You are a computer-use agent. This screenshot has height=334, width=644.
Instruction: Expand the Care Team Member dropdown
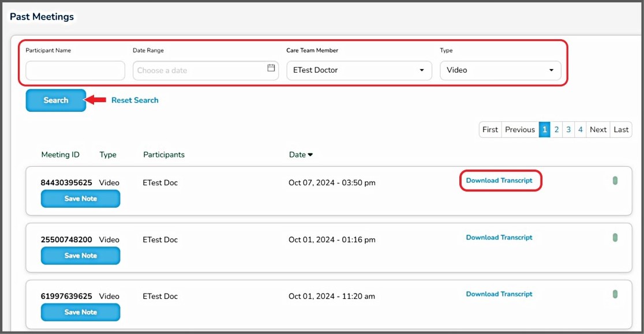click(x=358, y=70)
